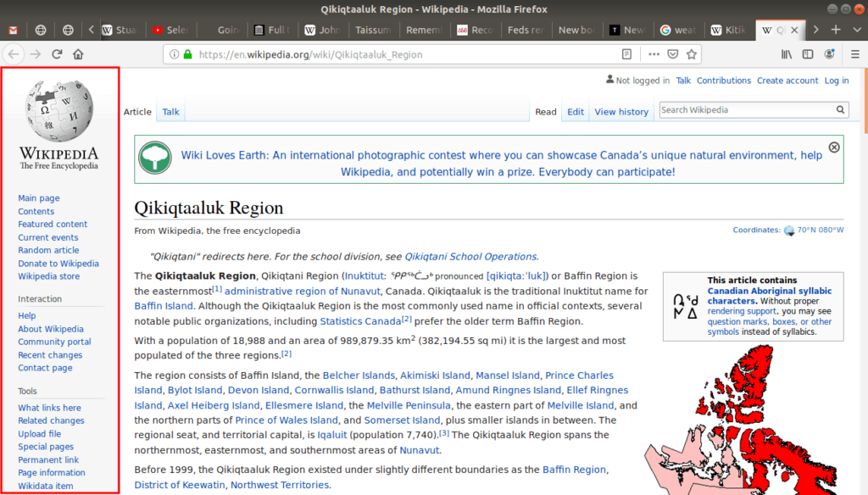The image size is (868, 495).
Task: Open page actions three-dot menu
Action: pyautogui.click(x=654, y=54)
